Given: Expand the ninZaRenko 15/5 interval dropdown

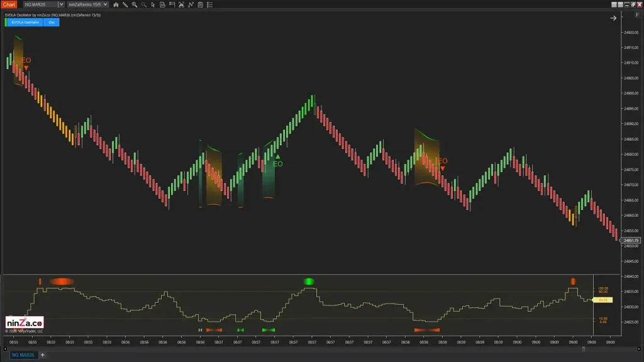Looking at the screenshot, I should coord(104,4).
